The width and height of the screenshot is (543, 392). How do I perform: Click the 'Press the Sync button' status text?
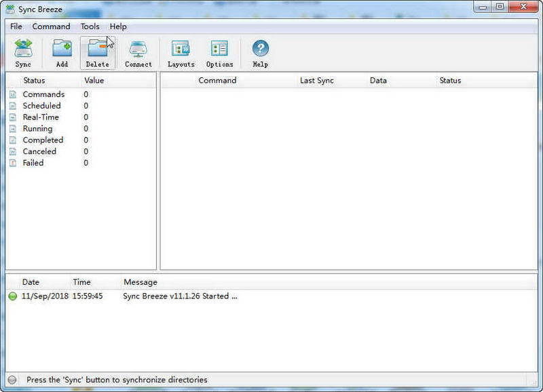coord(117,380)
